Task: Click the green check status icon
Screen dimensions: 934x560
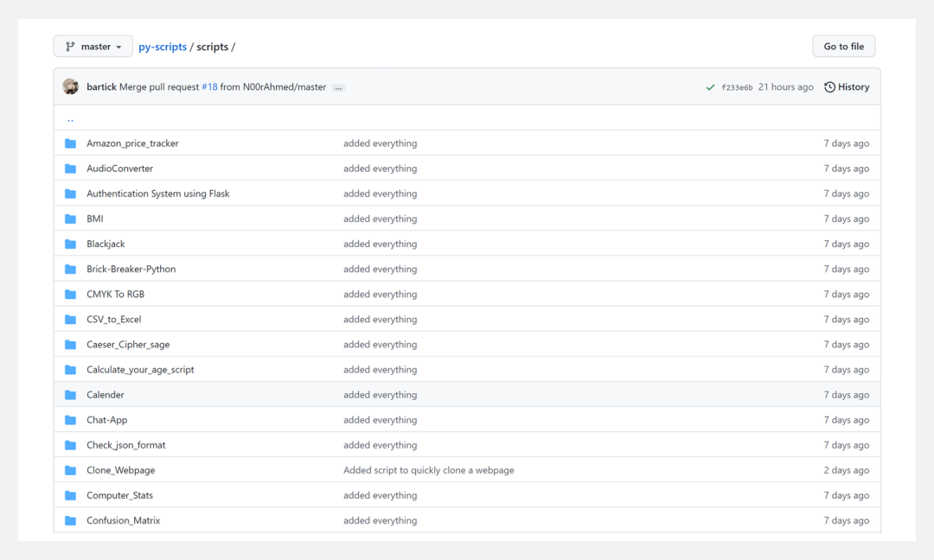Action: pos(710,87)
